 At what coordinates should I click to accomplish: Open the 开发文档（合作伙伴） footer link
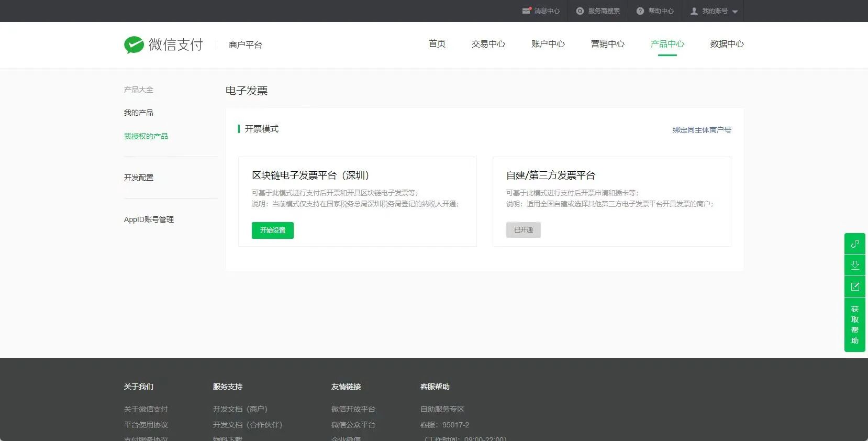pyautogui.click(x=248, y=425)
